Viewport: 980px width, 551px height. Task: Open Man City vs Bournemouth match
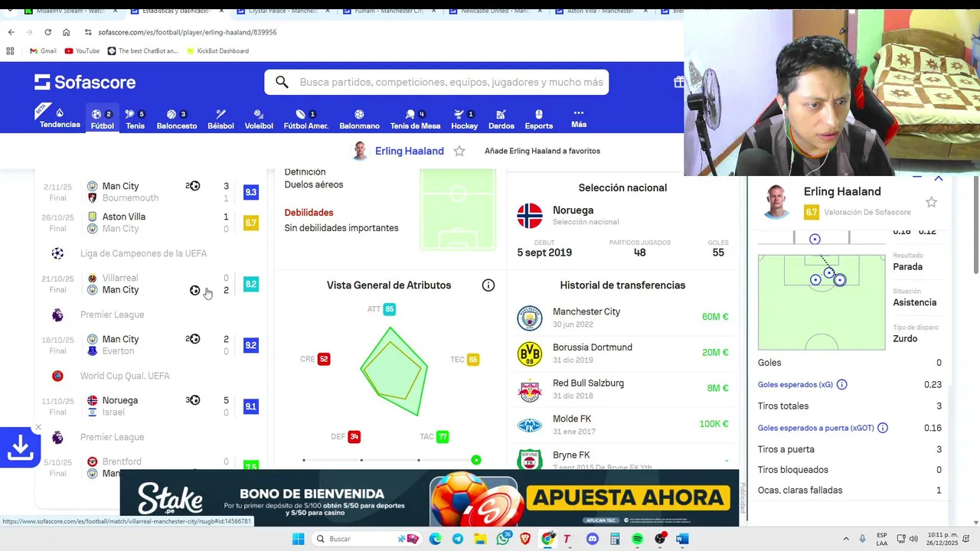click(150, 192)
